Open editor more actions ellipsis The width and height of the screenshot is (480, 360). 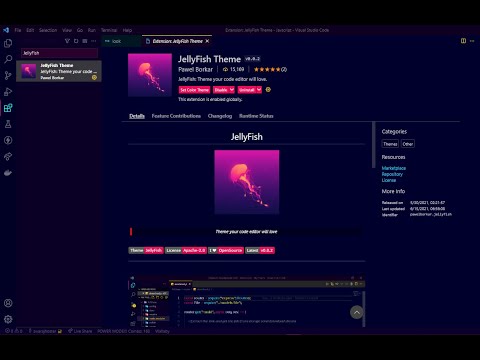pyautogui.click(x=472, y=41)
